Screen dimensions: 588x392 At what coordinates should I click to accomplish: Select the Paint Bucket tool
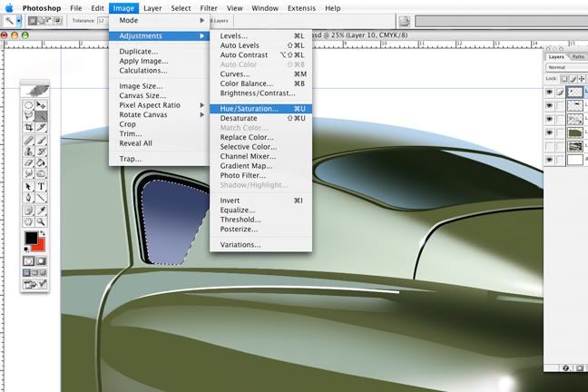point(41,162)
